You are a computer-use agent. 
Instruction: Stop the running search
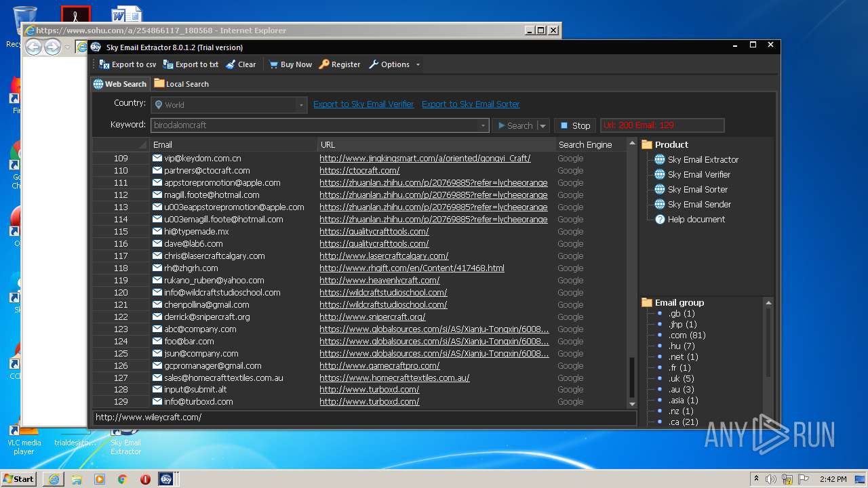(x=575, y=125)
